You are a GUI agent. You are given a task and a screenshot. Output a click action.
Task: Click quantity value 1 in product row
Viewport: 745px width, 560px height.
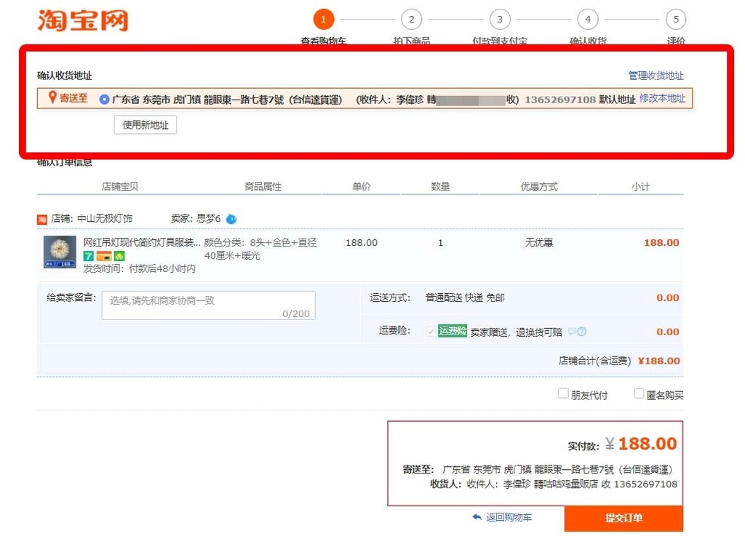pyautogui.click(x=440, y=243)
